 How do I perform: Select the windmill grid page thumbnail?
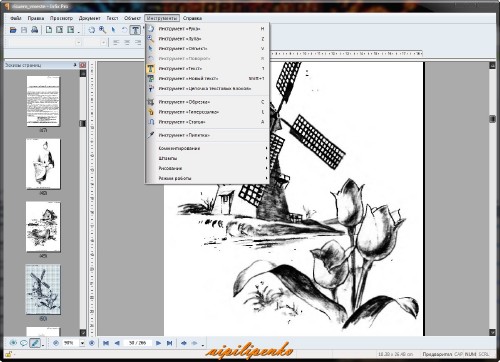(x=43, y=289)
